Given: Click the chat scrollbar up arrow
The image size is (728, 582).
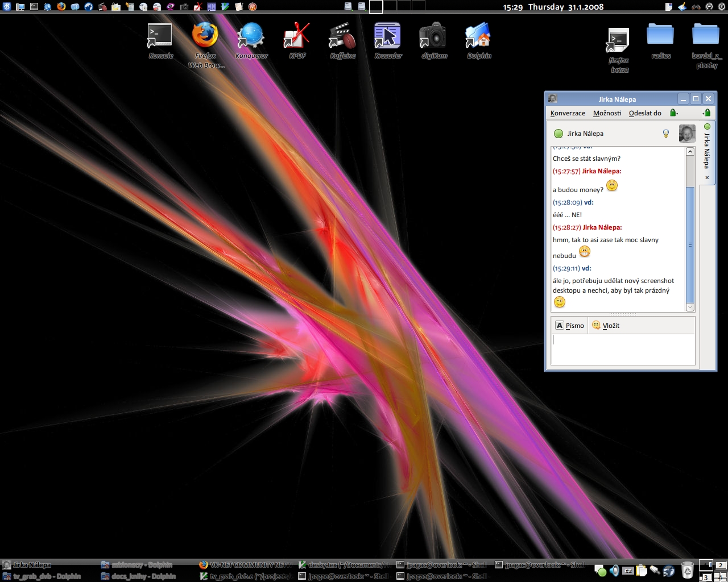Looking at the screenshot, I should tap(690, 151).
